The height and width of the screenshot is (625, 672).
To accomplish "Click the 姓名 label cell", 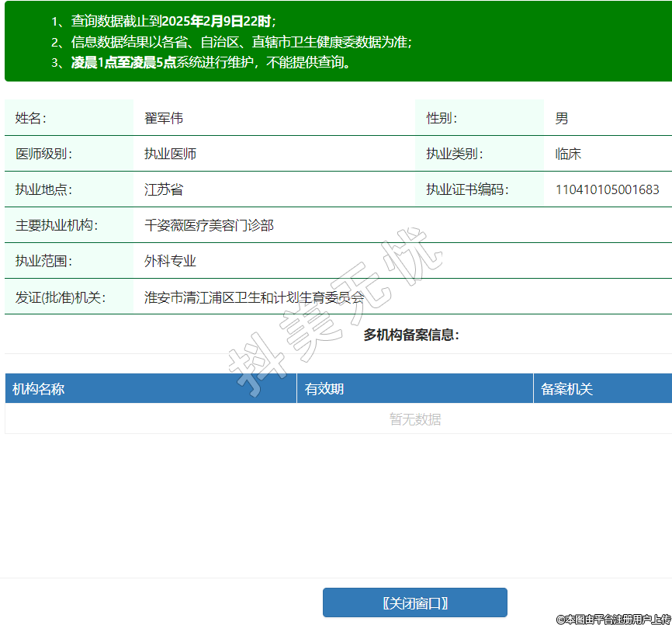I will pos(31,118).
